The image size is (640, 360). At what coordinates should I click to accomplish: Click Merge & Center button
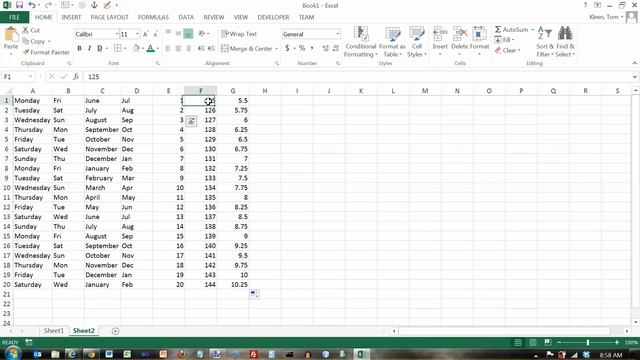tap(247, 49)
